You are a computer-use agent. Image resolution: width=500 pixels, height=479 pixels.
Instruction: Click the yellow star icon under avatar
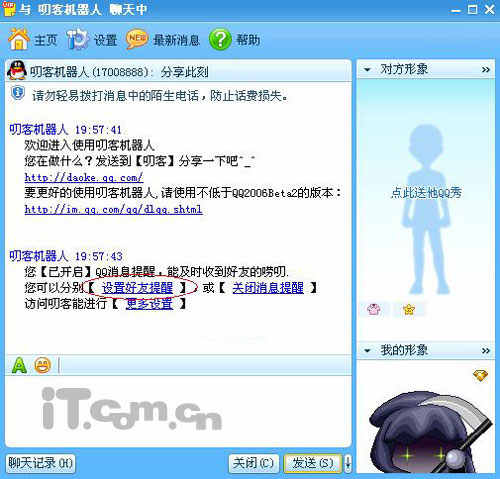(x=409, y=309)
